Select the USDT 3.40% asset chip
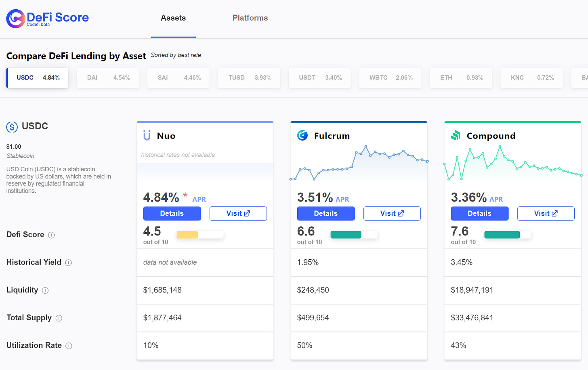Viewport: 588px width, 370px height. (x=320, y=78)
